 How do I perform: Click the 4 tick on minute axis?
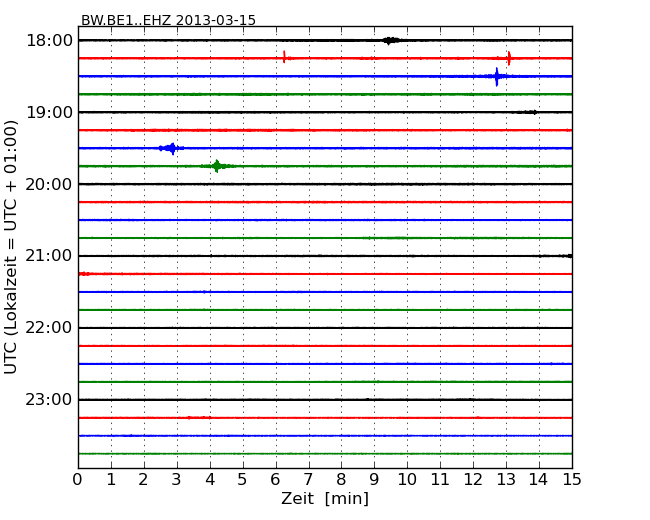(210, 480)
